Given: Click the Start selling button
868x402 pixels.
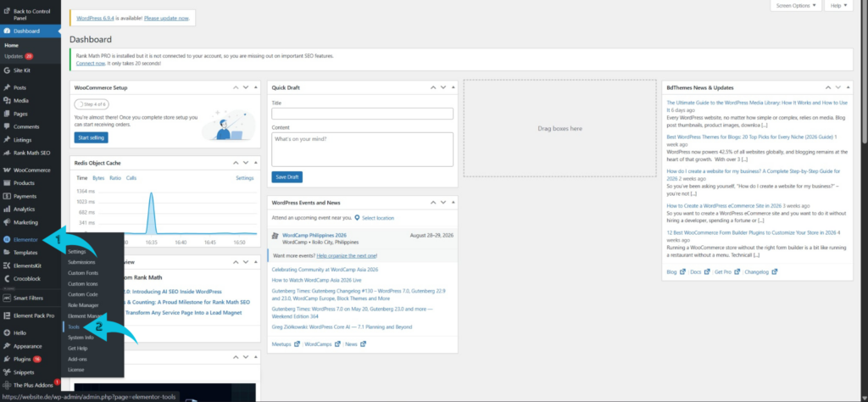Looking at the screenshot, I should click(92, 137).
